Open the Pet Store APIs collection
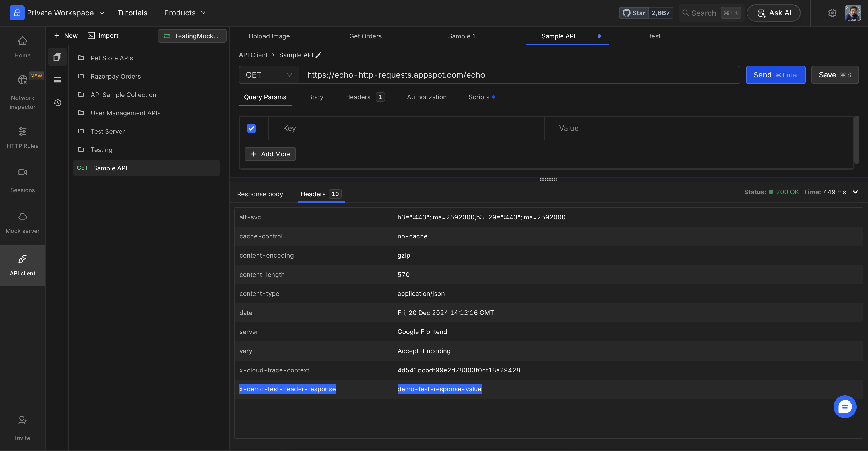 (x=112, y=58)
